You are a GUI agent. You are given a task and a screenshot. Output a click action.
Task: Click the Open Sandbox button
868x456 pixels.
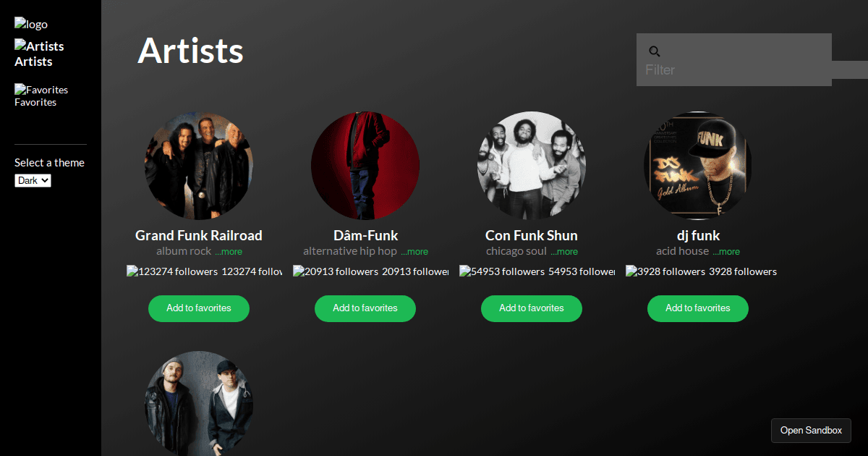tap(811, 431)
